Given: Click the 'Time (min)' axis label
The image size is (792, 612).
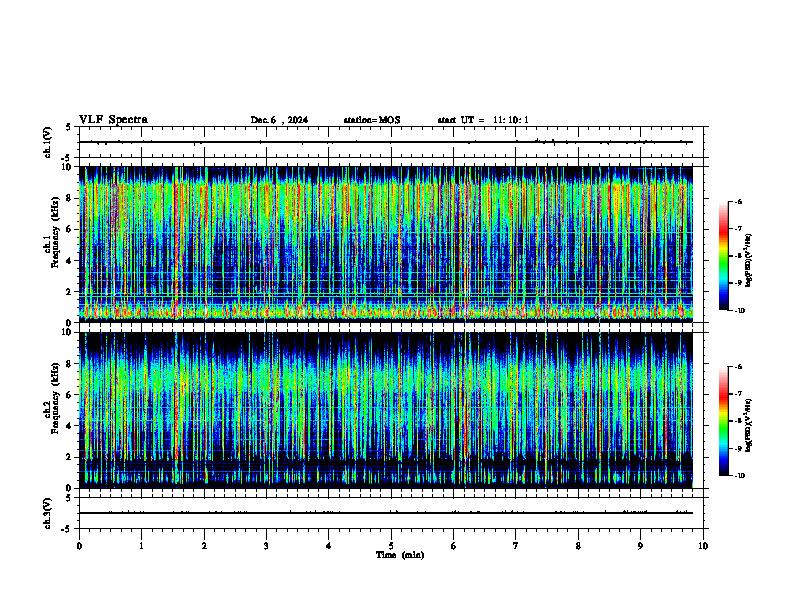Looking at the screenshot, I should [x=400, y=555].
